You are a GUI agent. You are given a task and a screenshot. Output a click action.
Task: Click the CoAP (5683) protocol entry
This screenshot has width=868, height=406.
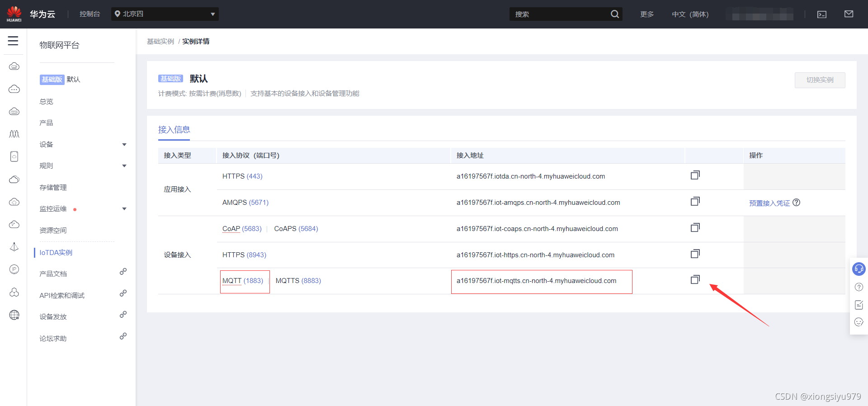pyautogui.click(x=242, y=229)
